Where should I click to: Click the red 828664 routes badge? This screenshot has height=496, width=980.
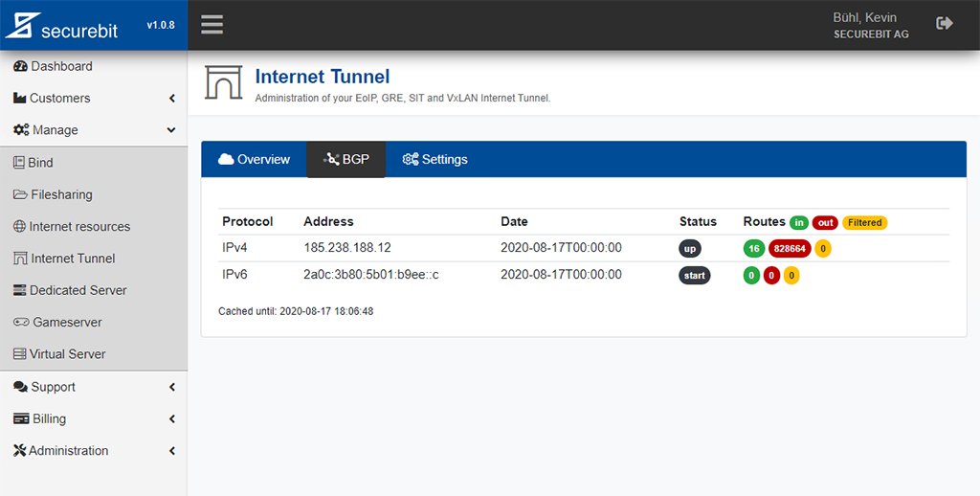pos(790,248)
